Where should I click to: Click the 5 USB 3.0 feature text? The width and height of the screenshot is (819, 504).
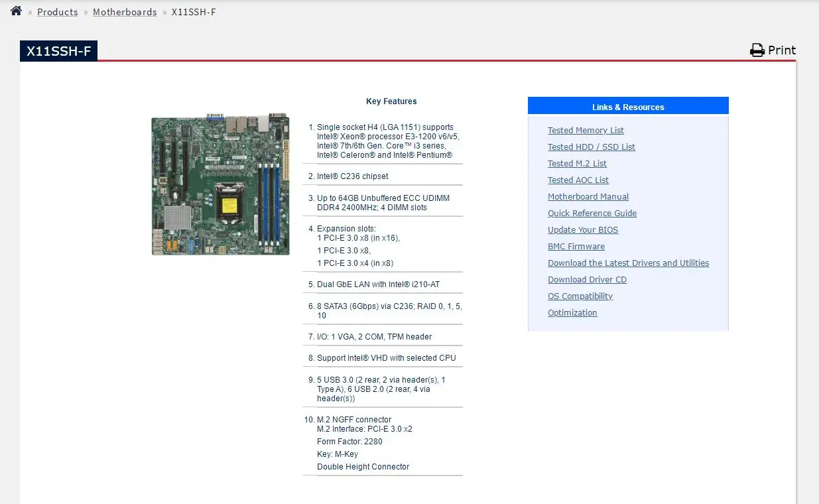(x=381, y=389)
